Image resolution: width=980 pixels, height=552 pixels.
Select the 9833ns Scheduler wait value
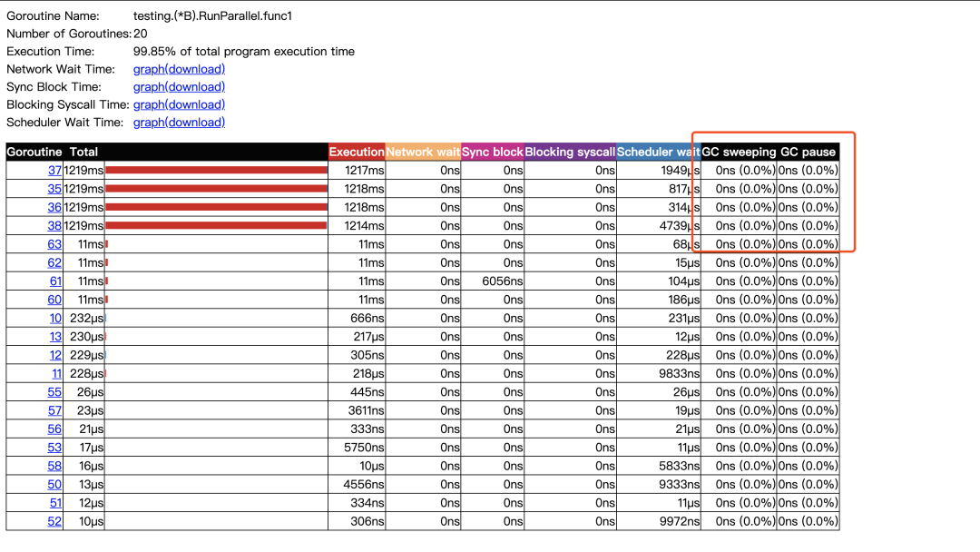[680, 374]
